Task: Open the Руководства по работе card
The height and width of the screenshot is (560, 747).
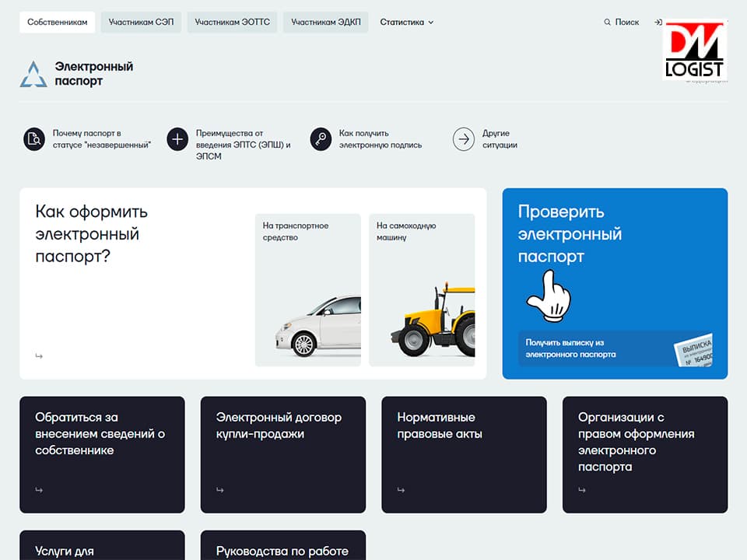Action: (x=283, y=545)
